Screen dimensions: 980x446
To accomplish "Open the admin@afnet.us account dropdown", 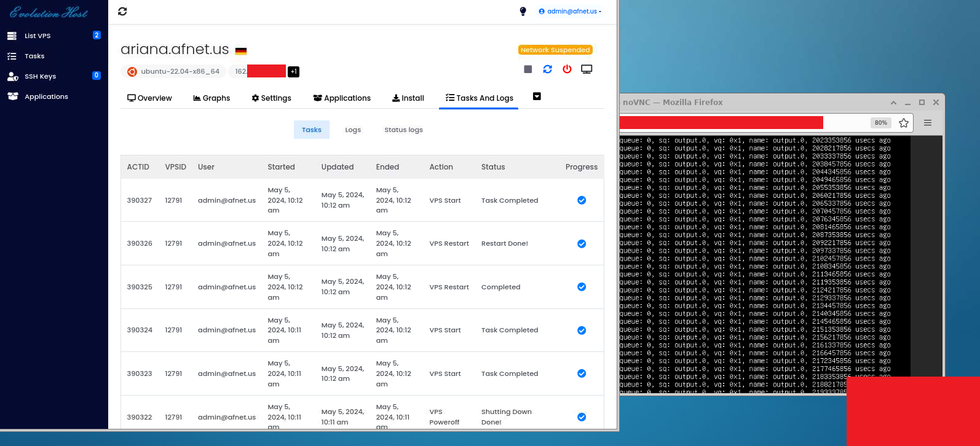I will pos(571,11).
